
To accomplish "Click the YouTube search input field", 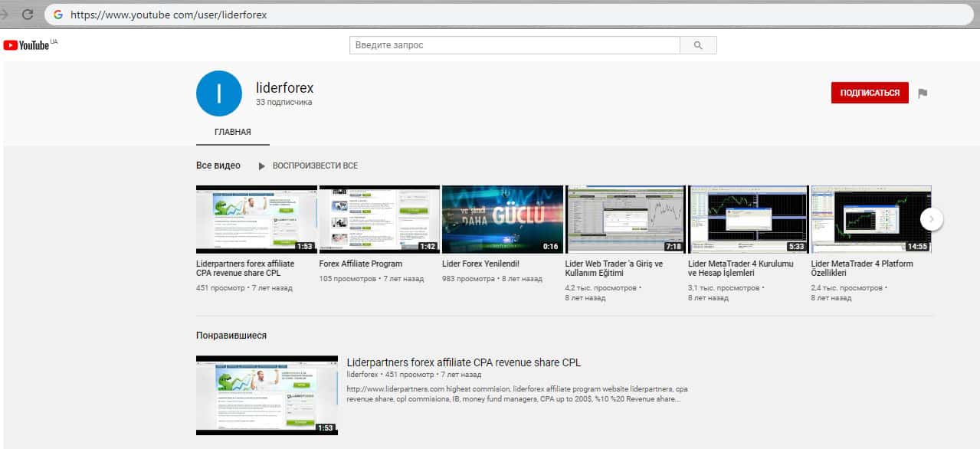I will (514, 45).
